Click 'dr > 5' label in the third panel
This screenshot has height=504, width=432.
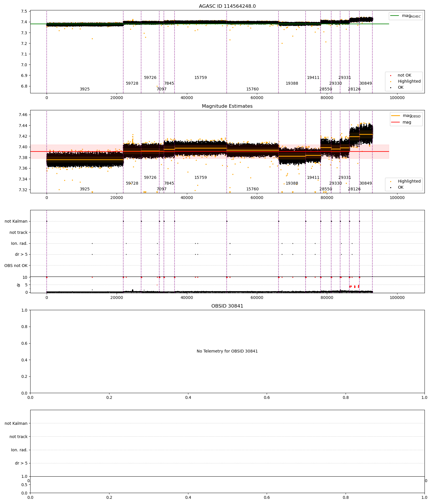pos(21,255)
